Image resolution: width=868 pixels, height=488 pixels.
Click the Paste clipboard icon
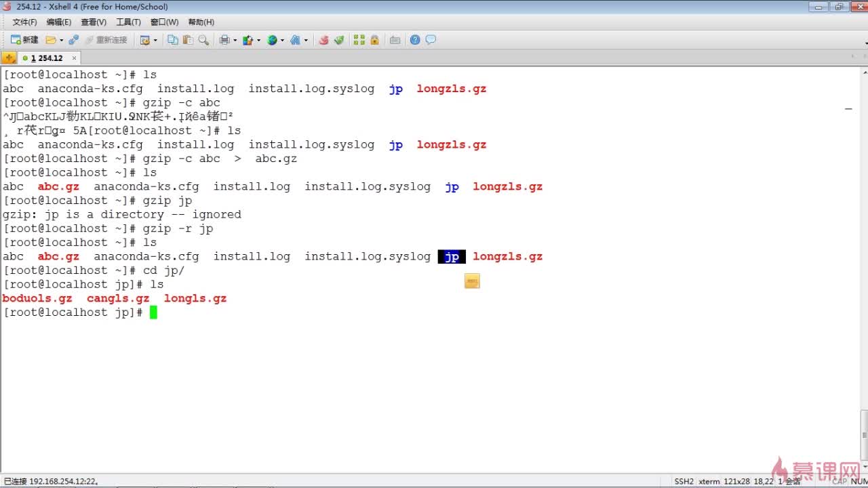tap(188, 40)
